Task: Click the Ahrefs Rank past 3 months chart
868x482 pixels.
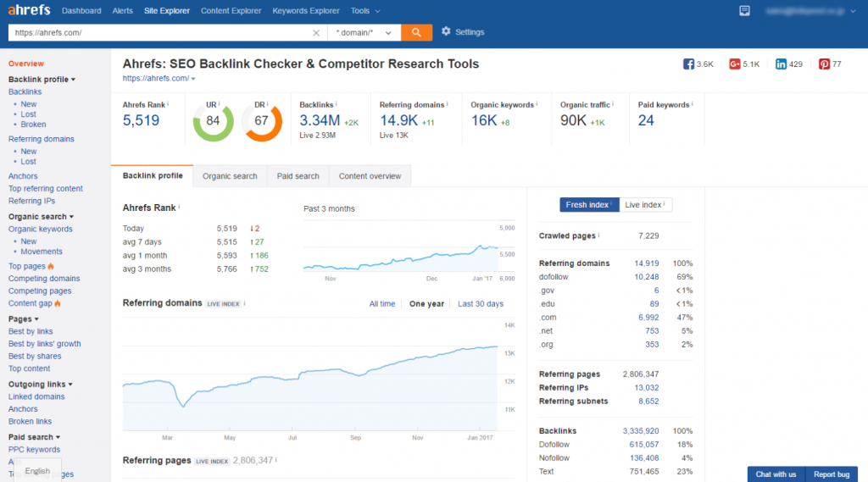Action: [401, 248]
